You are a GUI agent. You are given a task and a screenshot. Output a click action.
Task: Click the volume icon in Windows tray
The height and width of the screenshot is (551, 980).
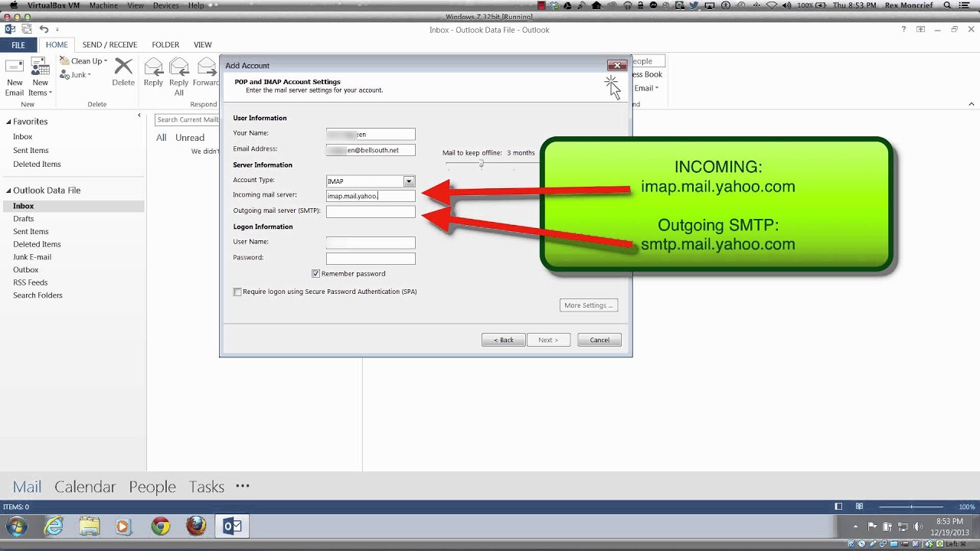(x=918, y=527)
